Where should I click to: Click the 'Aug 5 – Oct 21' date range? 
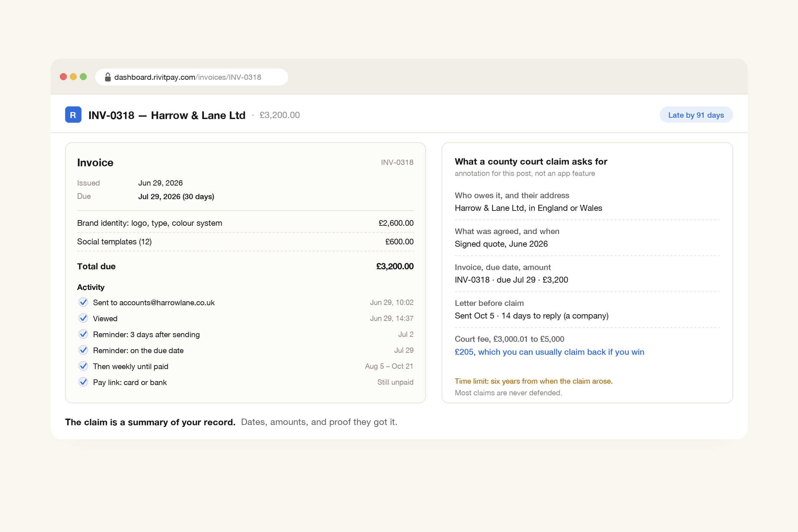point(389,366)
